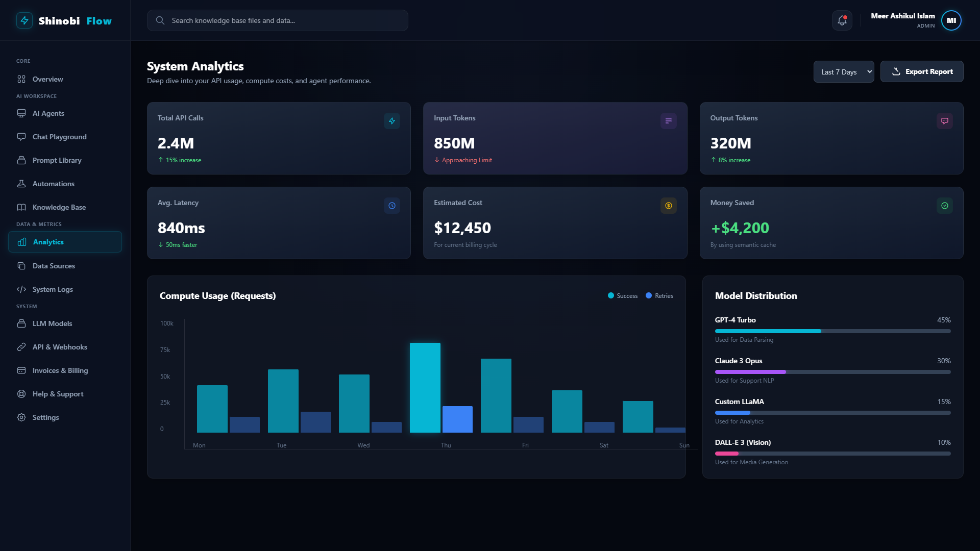Open AI Agents in the sidebar
The height and width of the screenshot is (551, 980).
pos(65,113)
